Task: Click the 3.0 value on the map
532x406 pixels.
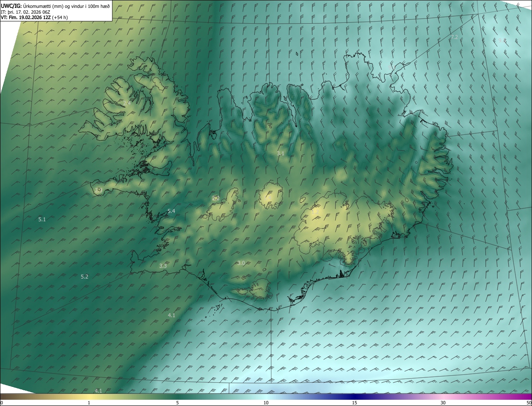Action: click(241, 263)
